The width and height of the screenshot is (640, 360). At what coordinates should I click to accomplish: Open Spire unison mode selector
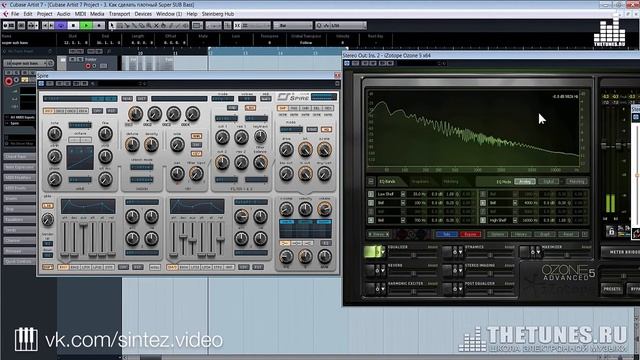142,167
